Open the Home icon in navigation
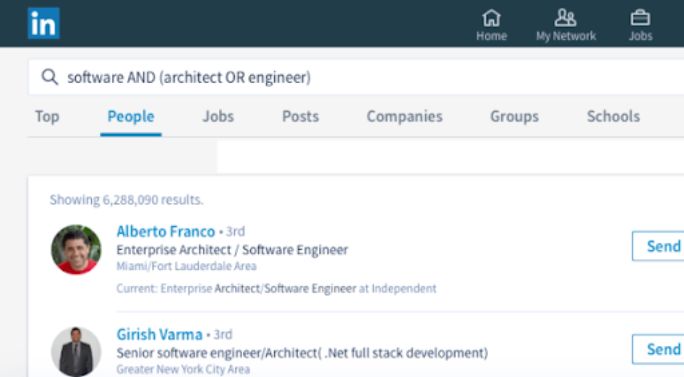This screenshot has width=684, height=377. [x=491, y=18]
